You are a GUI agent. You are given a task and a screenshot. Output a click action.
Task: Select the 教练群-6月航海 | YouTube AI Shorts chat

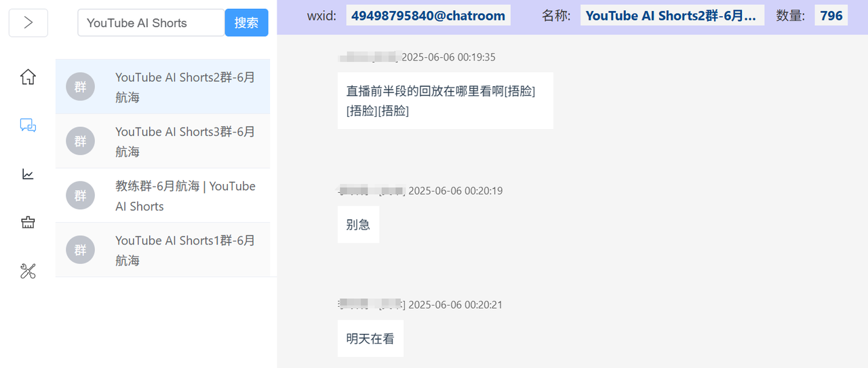pyautogui.click(x=163, y=196)
